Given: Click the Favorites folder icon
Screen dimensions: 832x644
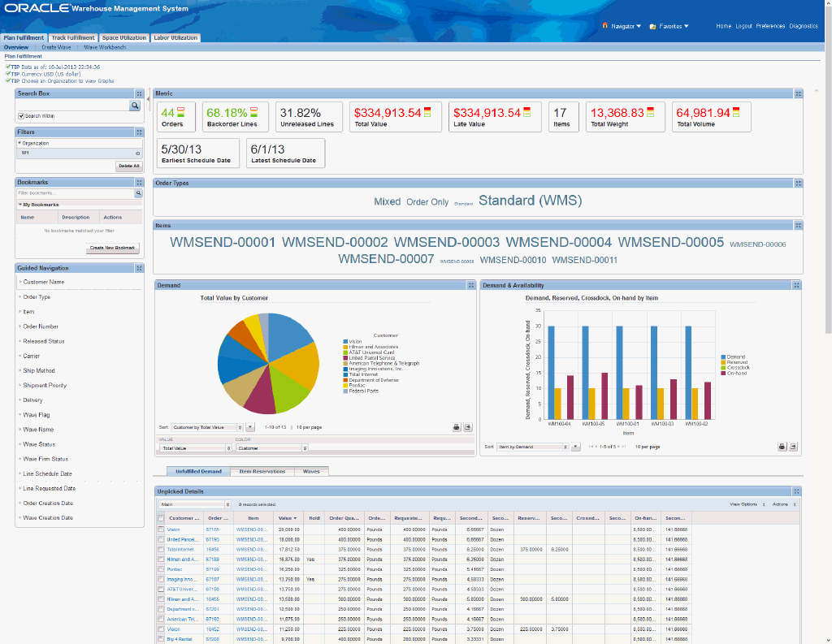Looking at the screenshot, I should (x=652, y=26).
